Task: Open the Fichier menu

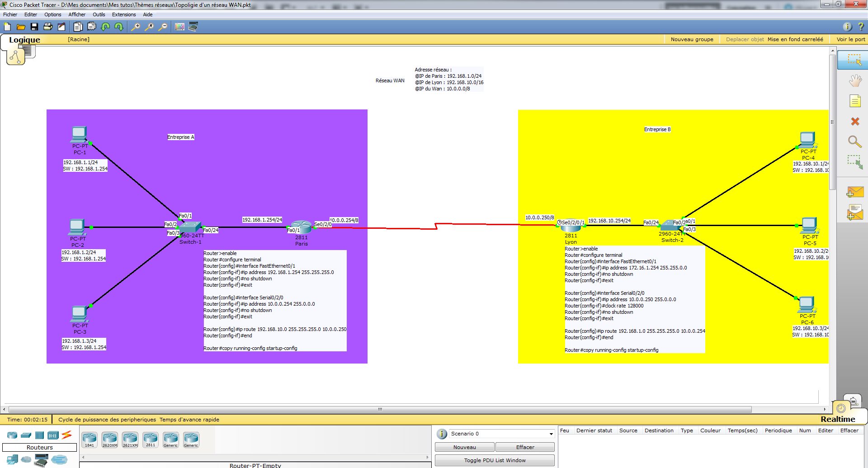Action: tap(10, 14)
